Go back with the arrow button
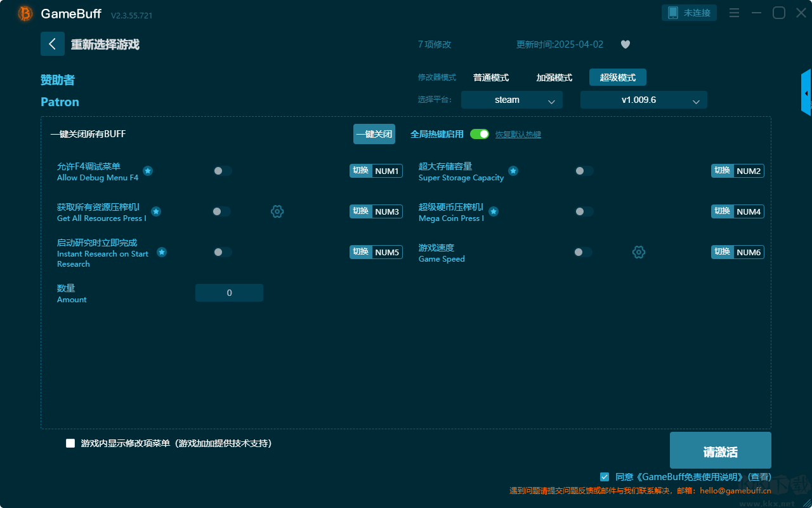 click(53, 44)
